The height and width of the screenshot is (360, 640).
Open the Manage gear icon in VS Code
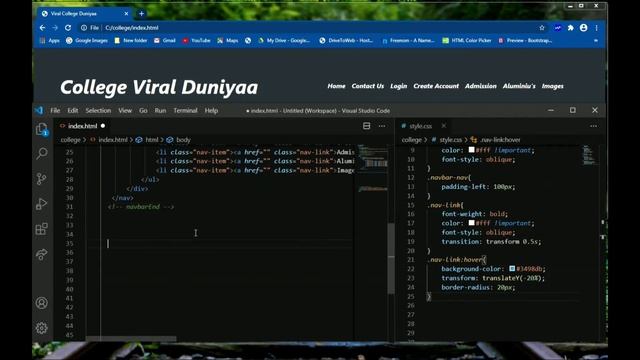[42, 328]
